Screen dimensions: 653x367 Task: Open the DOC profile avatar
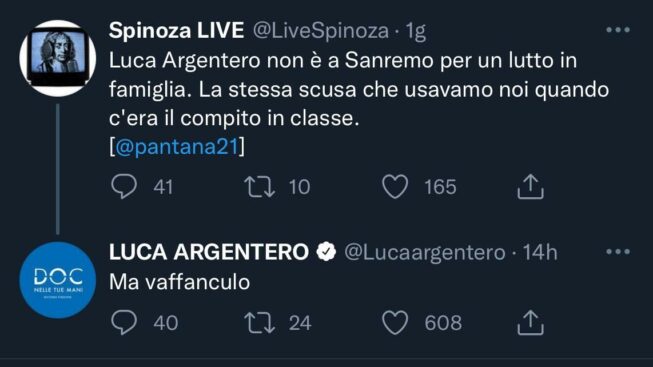click(57, 280)
